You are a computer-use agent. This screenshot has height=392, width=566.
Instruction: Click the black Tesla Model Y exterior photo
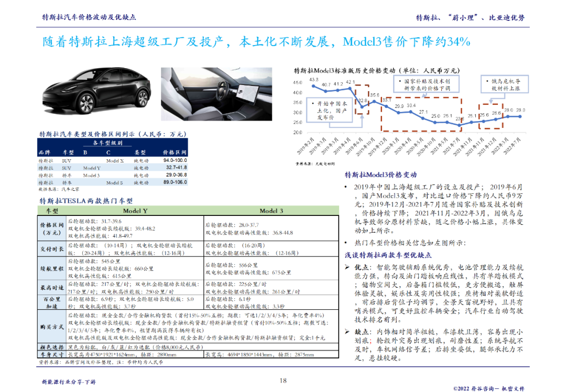(96, 90)
